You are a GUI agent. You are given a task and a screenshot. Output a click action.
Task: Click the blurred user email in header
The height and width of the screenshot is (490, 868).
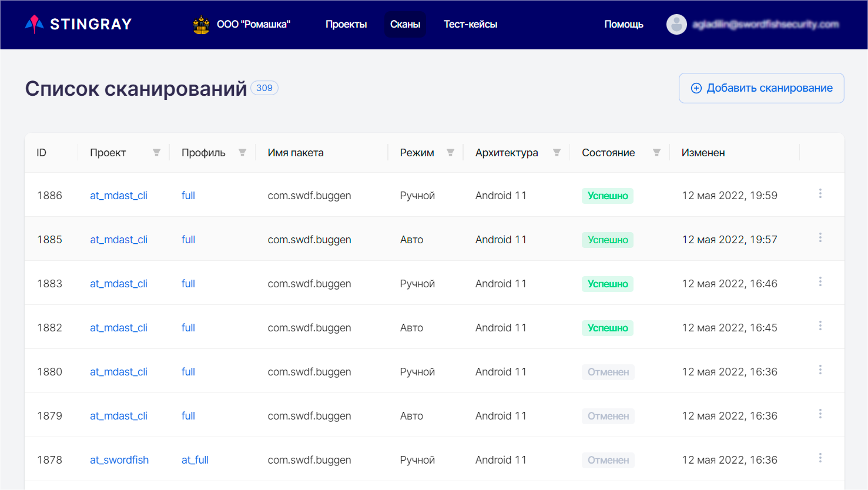(x=766, y=24)
